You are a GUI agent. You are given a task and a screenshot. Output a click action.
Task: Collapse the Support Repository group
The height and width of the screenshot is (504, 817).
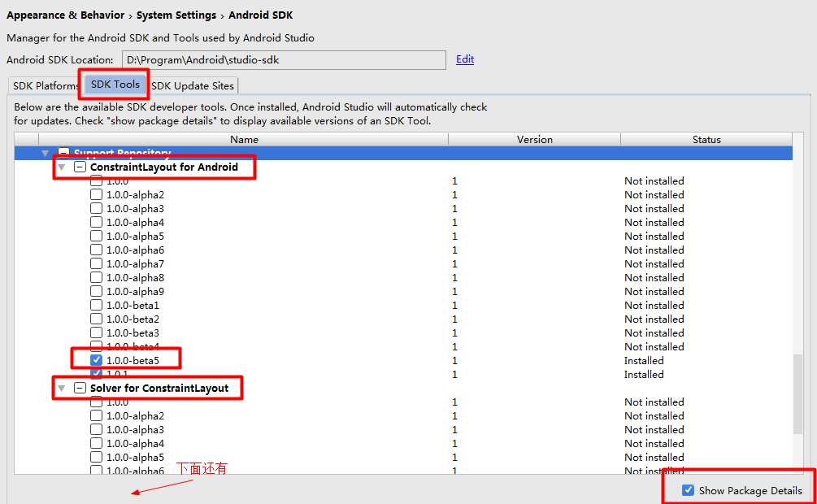(45, 154)
